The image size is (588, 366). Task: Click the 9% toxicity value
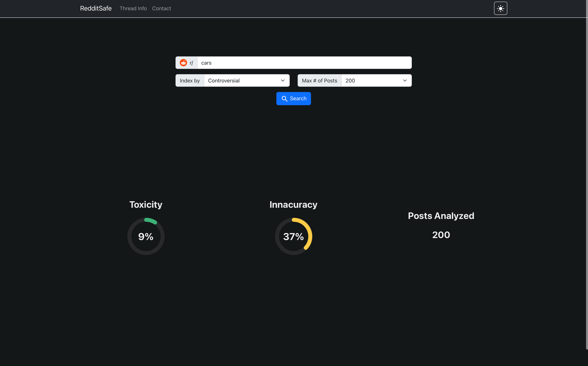146,236
